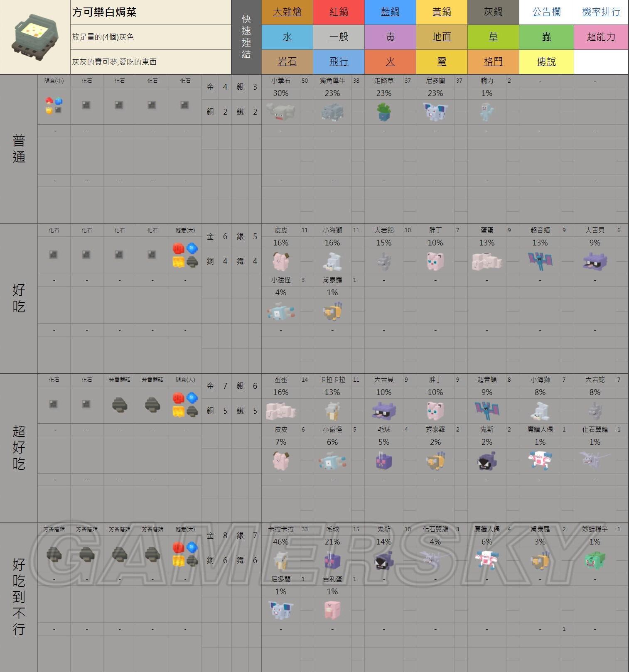The height and width of the screenshot is (672, 629).
Task: Jump to the 一般 type section
Action: coord(339,37)
